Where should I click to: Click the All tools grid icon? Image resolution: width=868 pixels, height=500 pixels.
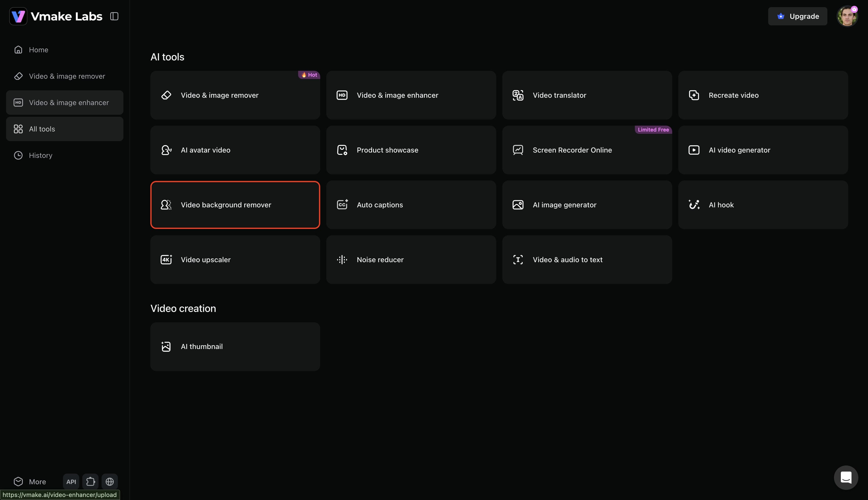[x=18, y=129]
